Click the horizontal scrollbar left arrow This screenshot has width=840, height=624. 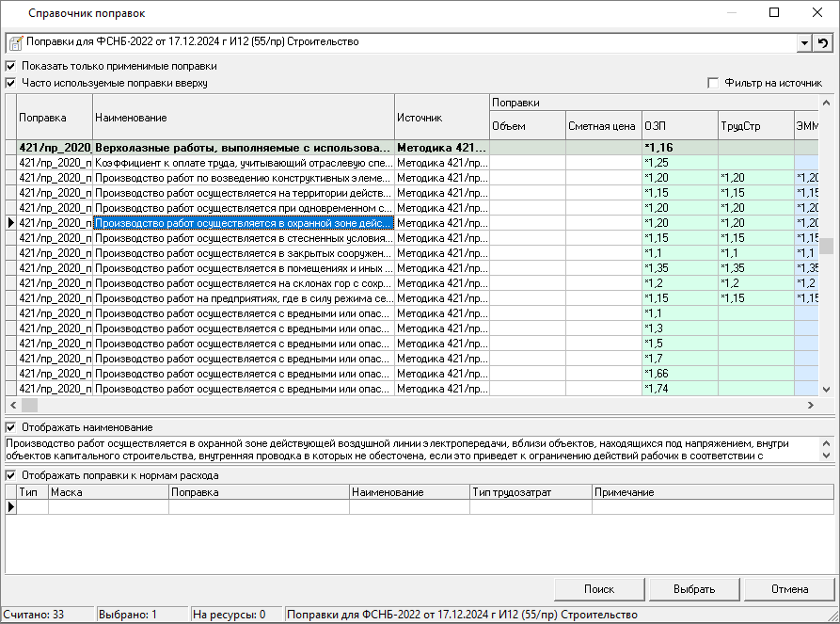click(12, 405)
